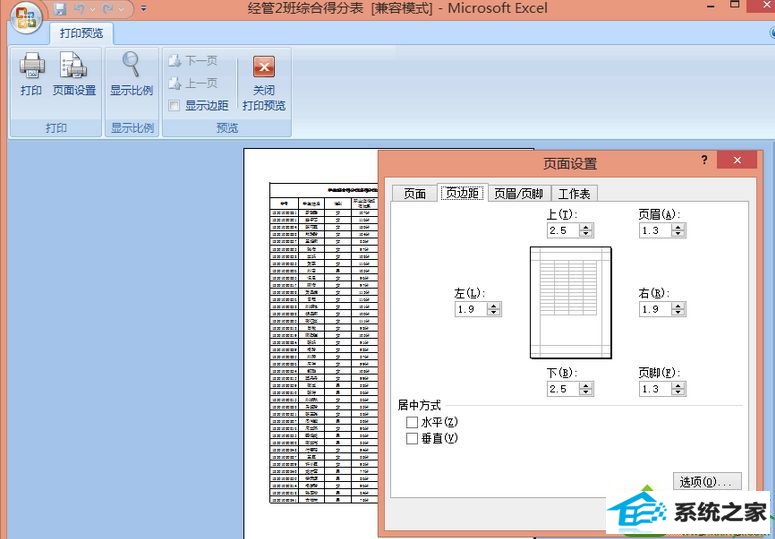
Task: Click the Save icon in quick access toolbar
Action: point(60,9)
